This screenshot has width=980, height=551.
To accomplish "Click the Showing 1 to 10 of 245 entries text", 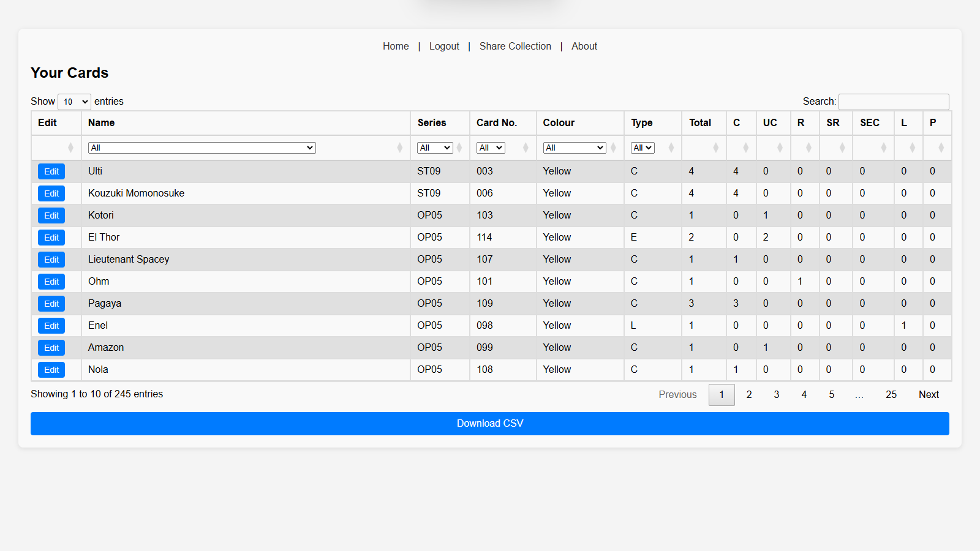I will [x=97, y=394].
